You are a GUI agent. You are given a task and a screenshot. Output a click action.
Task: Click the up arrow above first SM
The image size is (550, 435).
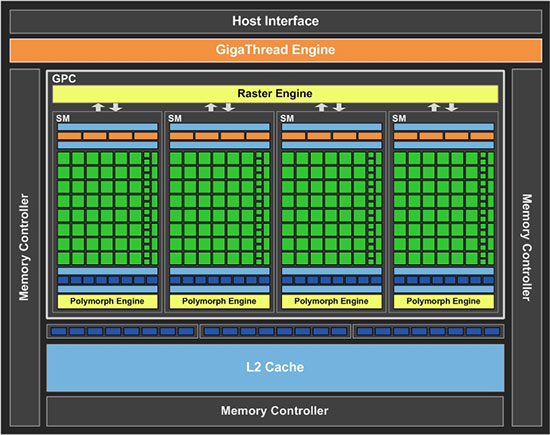pyautogui.click(x=98, y=107)
